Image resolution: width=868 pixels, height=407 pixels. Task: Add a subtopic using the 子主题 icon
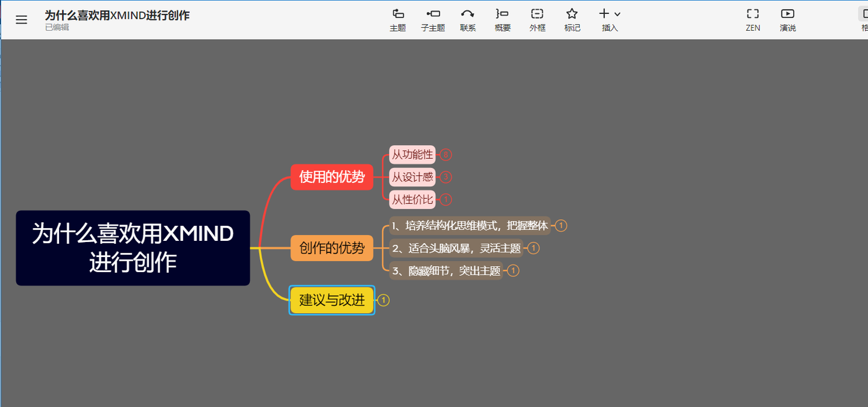click(433, 19)
